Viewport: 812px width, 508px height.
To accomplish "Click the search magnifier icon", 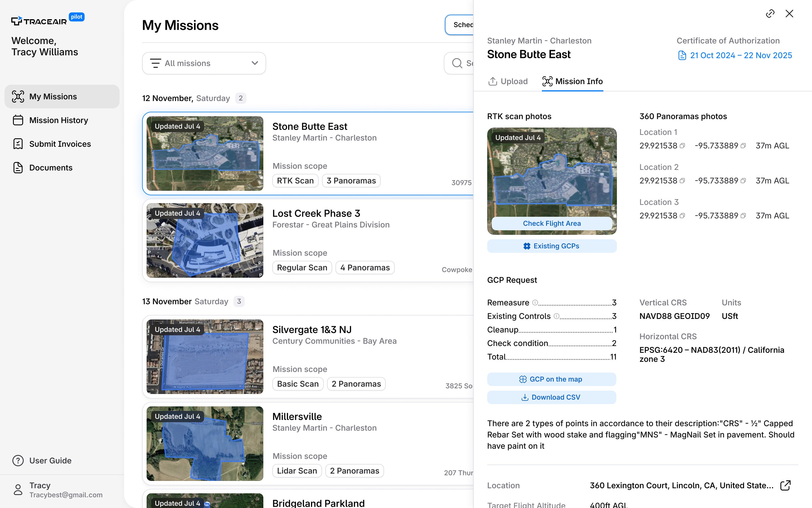I will pos(457,63).
